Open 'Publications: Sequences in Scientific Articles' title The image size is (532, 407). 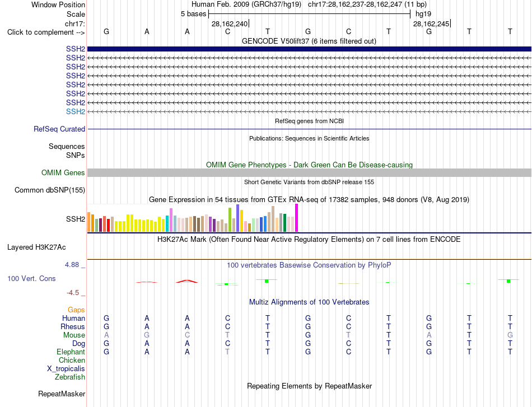click(x=309, y=138)
